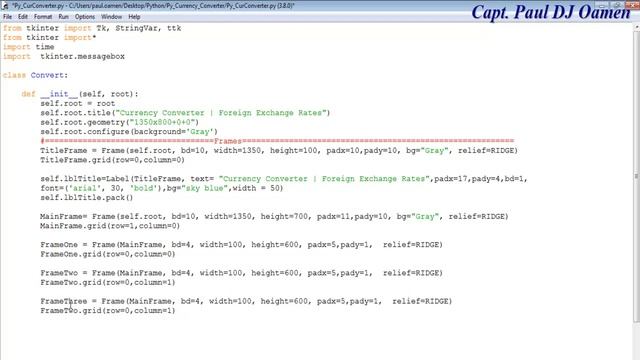Click the 'tkinter.messagebox' import line
This screenshot has height=360, width=640.
pos(64,56)
